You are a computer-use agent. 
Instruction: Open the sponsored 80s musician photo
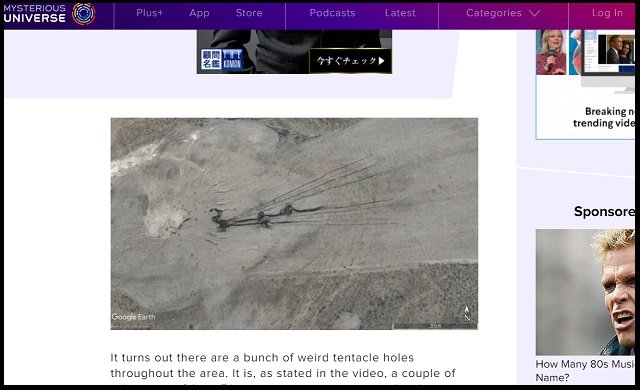(585, 292)
